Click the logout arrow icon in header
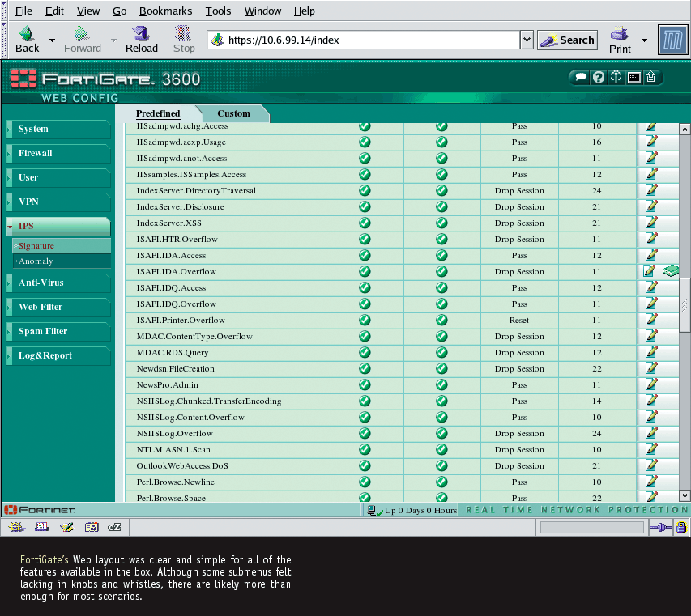The image size is (691, 616). coord(652,78)
